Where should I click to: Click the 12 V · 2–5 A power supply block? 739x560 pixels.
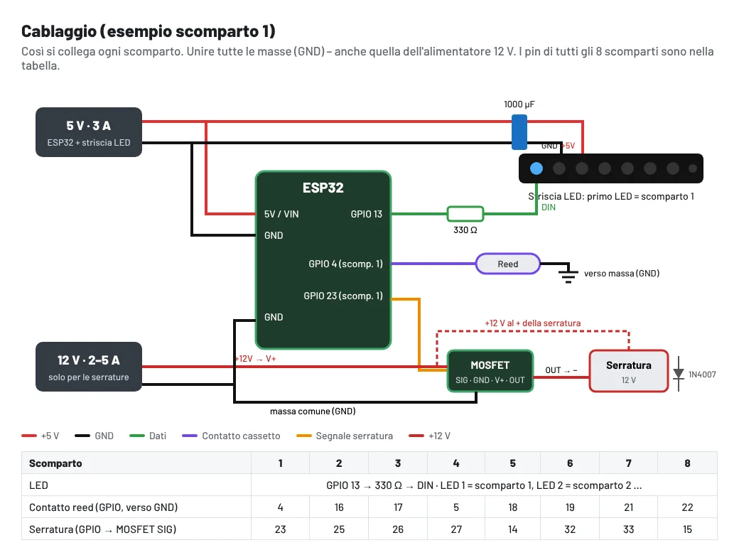(89, 367)
